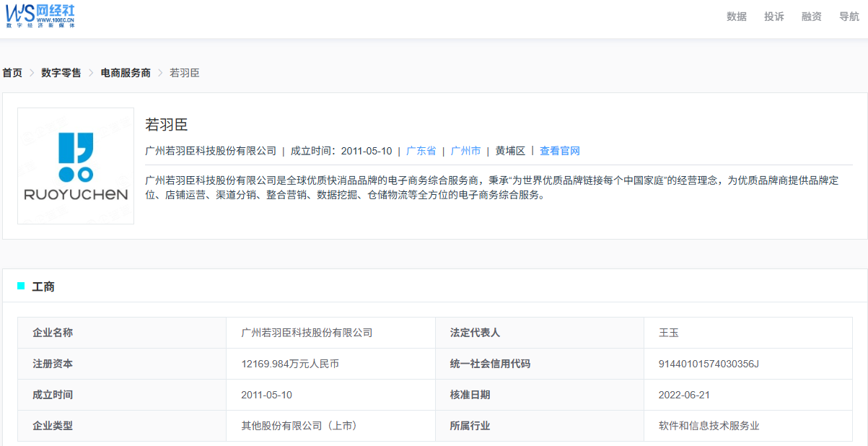Open 数字零售 breadcrumb link
Screen dimensions: 868x446
(x=61, y=73)
